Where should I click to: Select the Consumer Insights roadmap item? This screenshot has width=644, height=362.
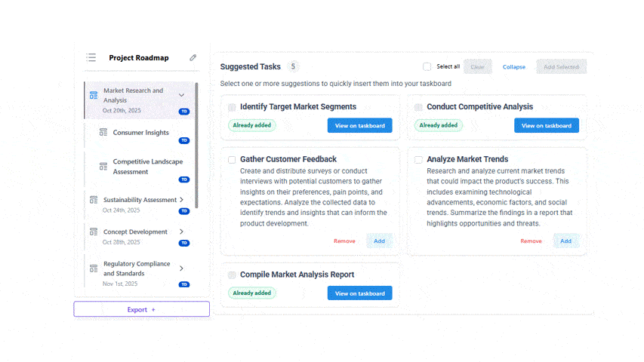[141, 133]
